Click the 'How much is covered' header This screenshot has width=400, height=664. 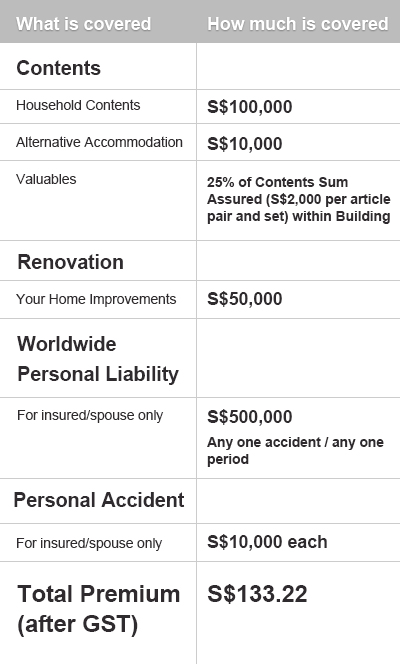click(298, 24)
